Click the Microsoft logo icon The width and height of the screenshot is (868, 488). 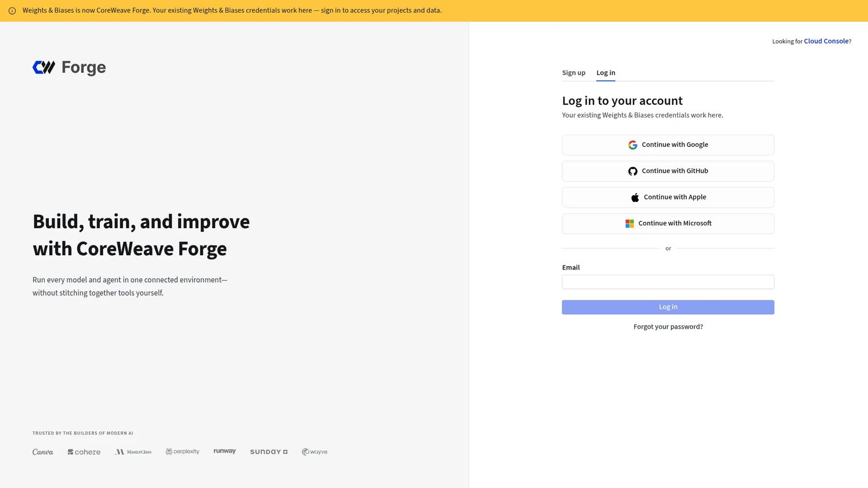click(x=630, y=224)
